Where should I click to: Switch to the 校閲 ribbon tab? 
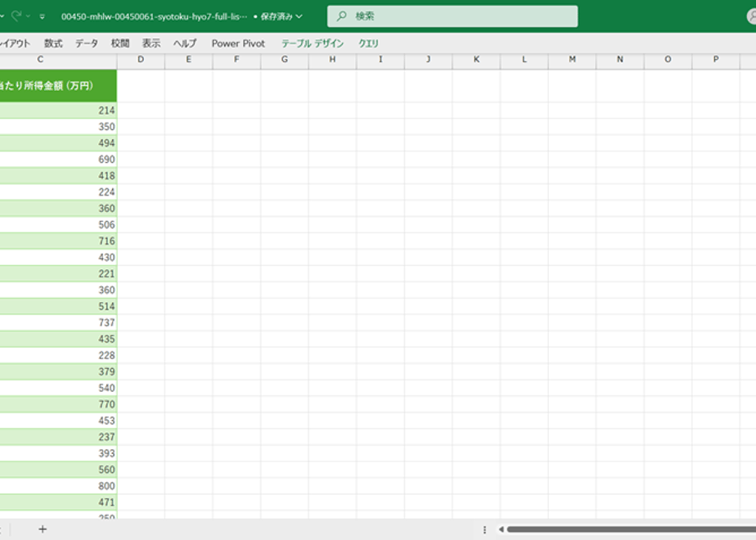coord(120,43)
